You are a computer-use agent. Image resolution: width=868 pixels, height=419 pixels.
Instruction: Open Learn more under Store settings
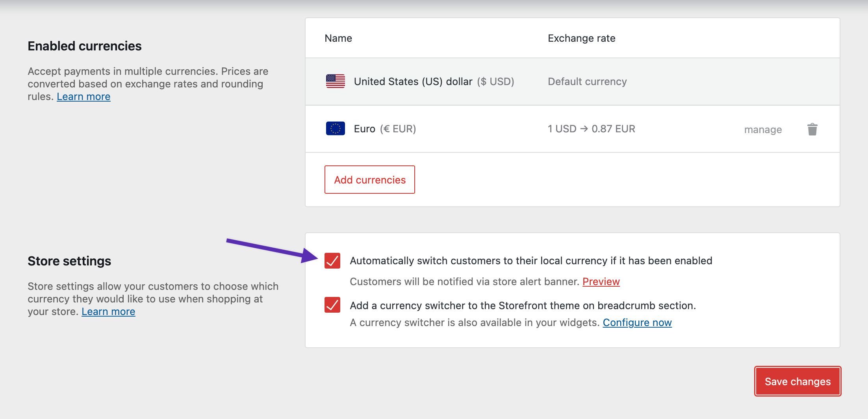(108, 311)
